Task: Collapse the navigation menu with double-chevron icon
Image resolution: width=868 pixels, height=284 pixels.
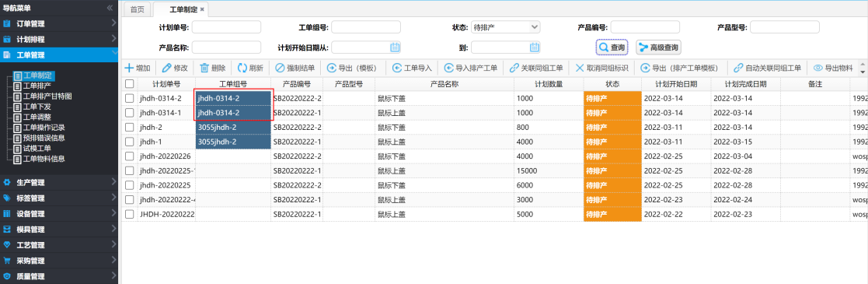Action: (110, 8)
